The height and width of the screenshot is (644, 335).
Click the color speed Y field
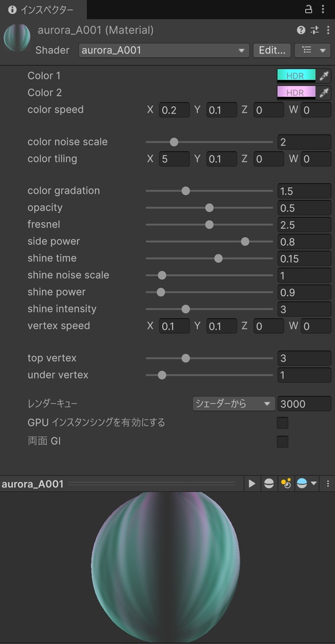coord(222,110)
